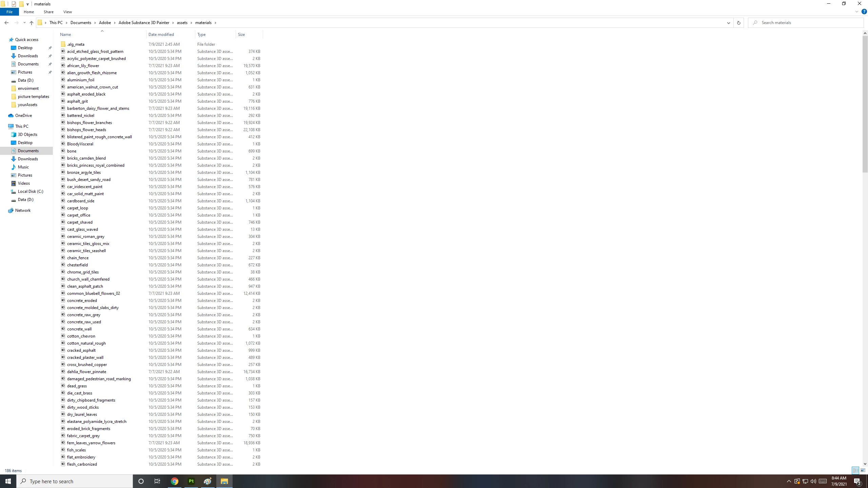Open Task View on taskbar

(157, 481)
